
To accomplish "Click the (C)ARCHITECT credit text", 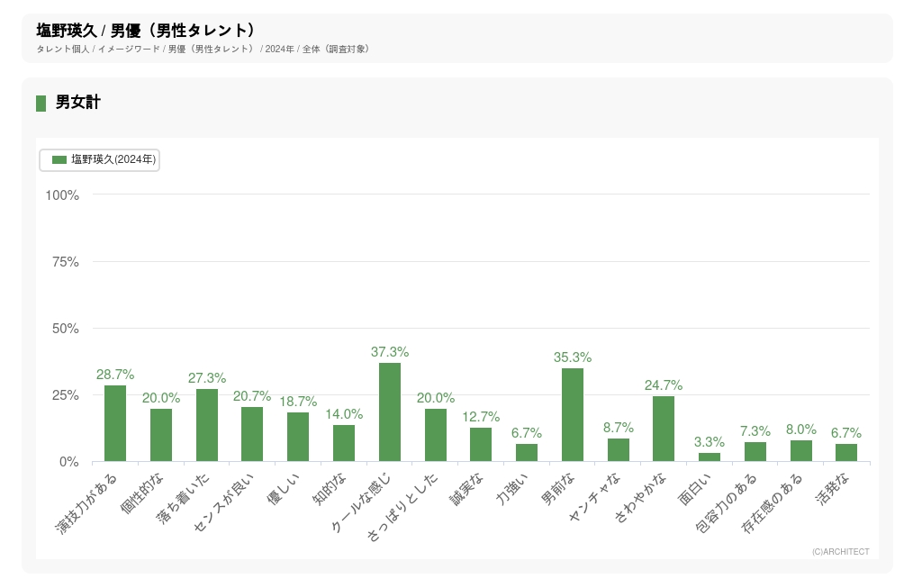I will [840, 552].
